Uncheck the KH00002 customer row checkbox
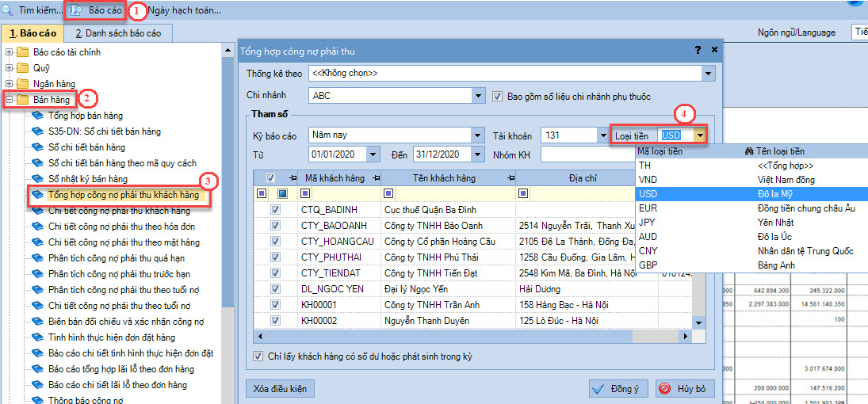The image size is (868, 404). tap(275, 321)
